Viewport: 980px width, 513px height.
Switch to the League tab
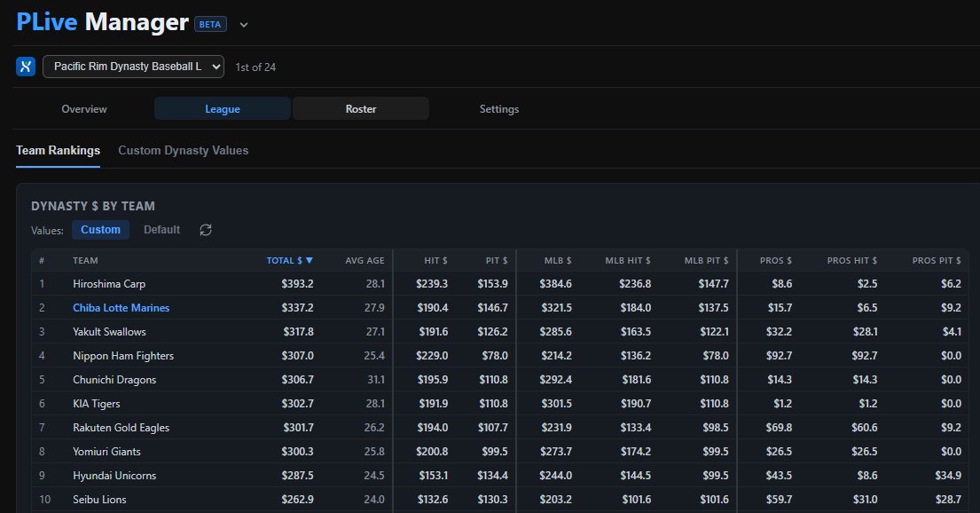coord(223,109)
